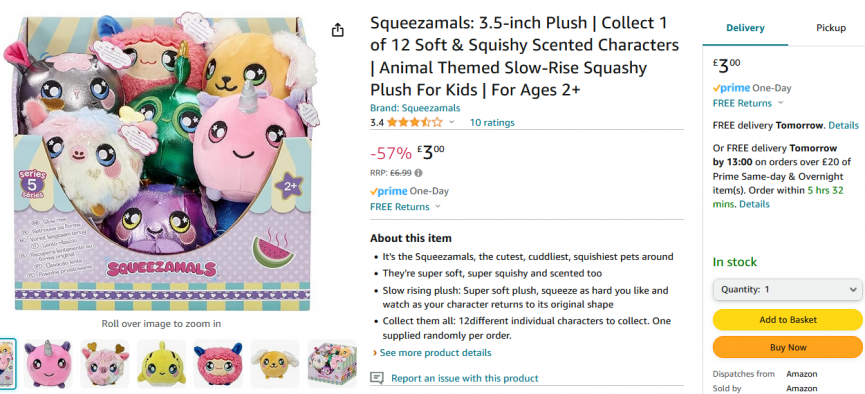
Task: Expand FREE Returns under price
Action: 406,206
